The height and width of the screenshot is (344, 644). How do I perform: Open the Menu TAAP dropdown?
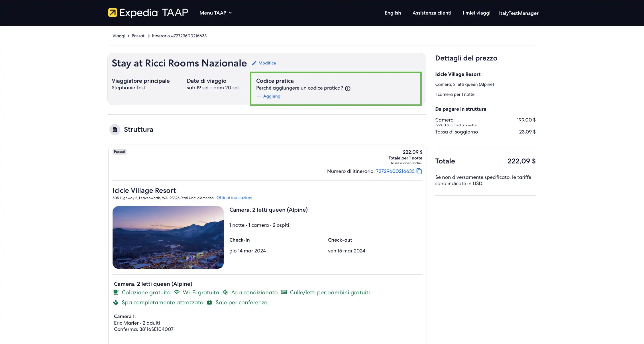tap(216, 13)
